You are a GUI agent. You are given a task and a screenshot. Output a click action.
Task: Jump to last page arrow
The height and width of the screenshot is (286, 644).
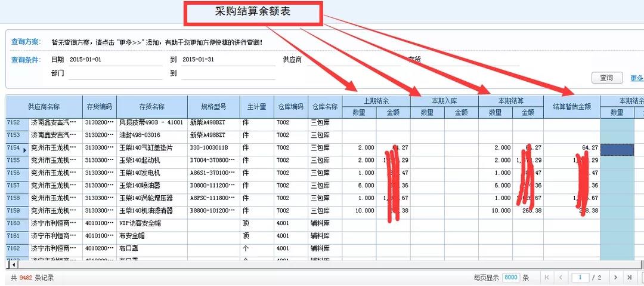pyautogui.click(x=629, y=278)
